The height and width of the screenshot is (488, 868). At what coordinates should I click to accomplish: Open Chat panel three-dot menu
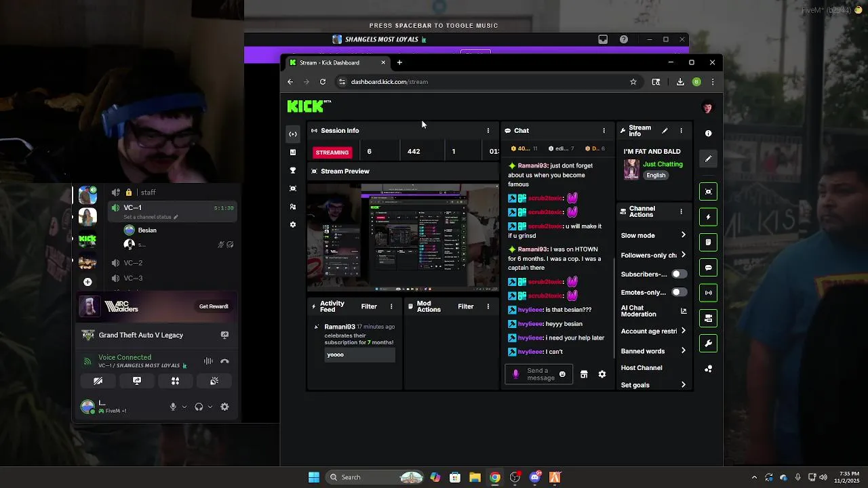(x=604, y=131)
